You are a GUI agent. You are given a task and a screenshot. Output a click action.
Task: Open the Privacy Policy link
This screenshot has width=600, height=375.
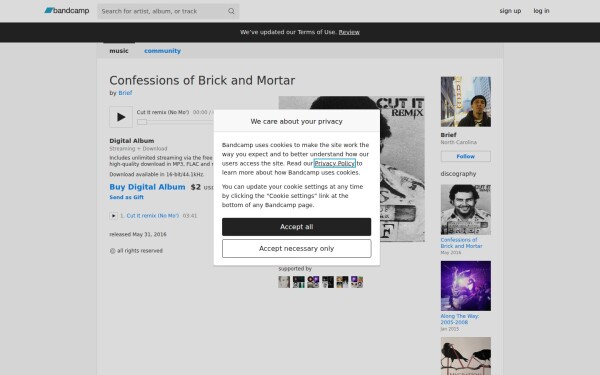(x=334, y=163)
